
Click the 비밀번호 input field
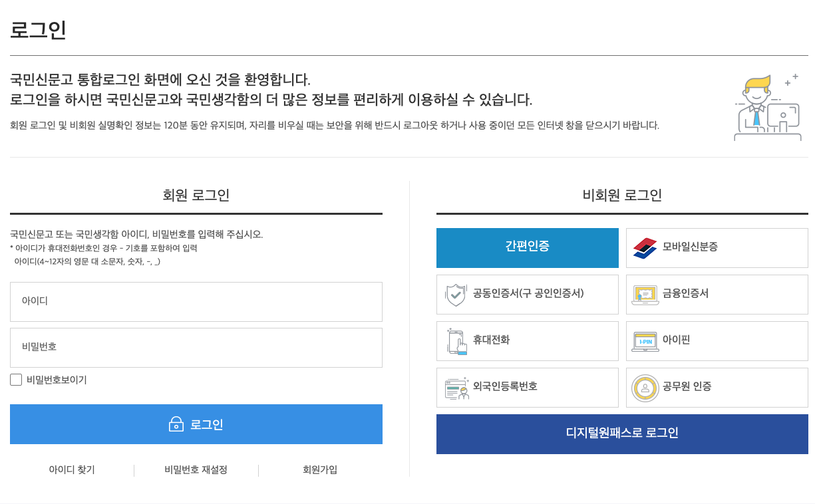[196, 347]
